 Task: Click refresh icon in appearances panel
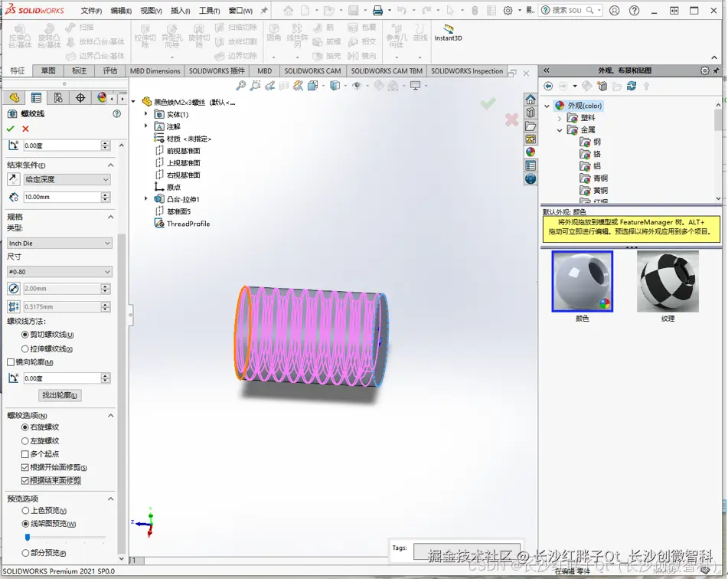[632, 86]
